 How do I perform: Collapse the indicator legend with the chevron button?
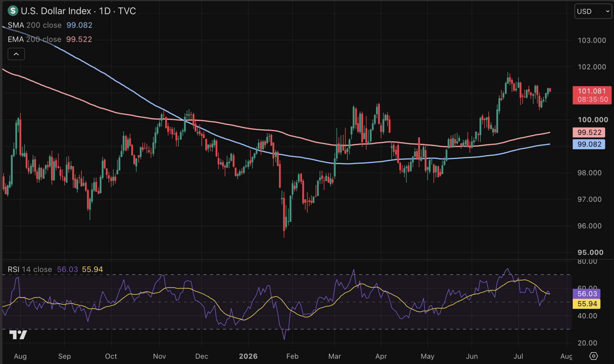(x=16, y=54)
